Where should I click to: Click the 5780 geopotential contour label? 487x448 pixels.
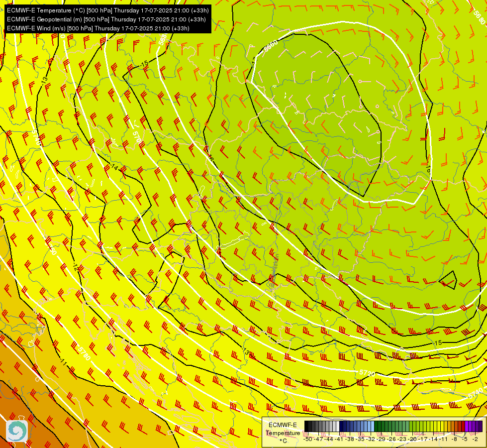tap(84, 353)
